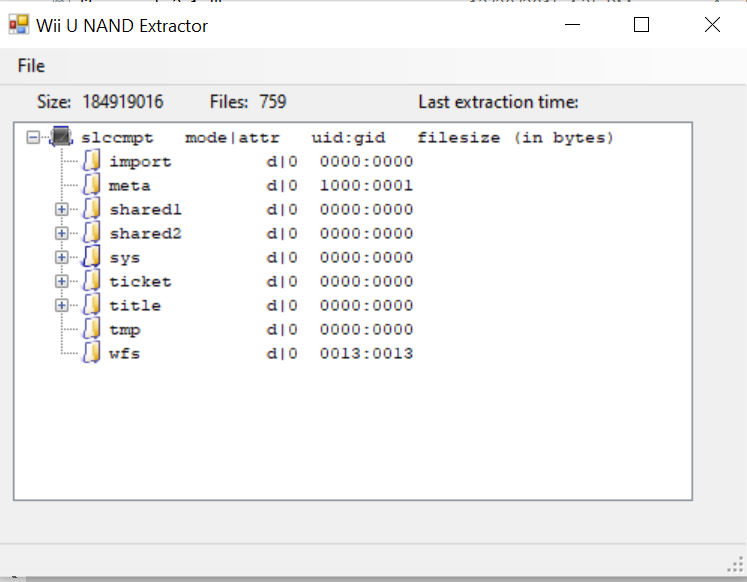Expand the shared2 folder
This screenshot has width=747, height=582.
pyautogui.click(x=61, y=233)
